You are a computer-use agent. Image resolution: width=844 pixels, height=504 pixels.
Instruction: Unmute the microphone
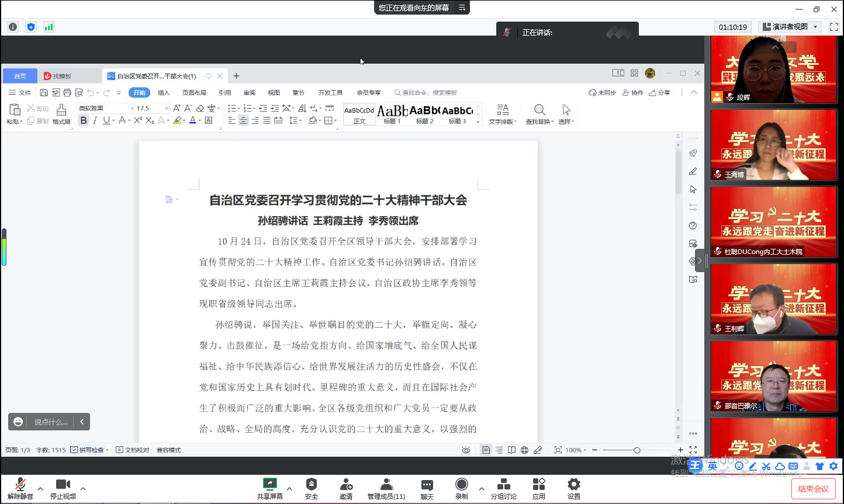20,484
